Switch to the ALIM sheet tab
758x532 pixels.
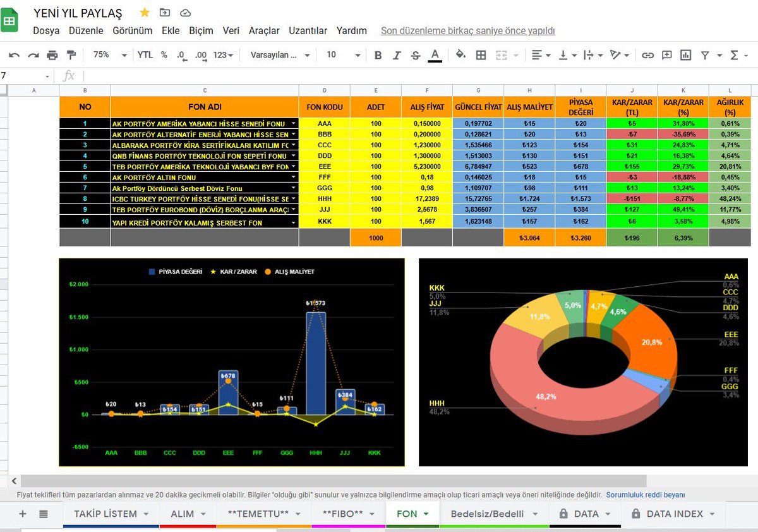click(x=188, y=514)
